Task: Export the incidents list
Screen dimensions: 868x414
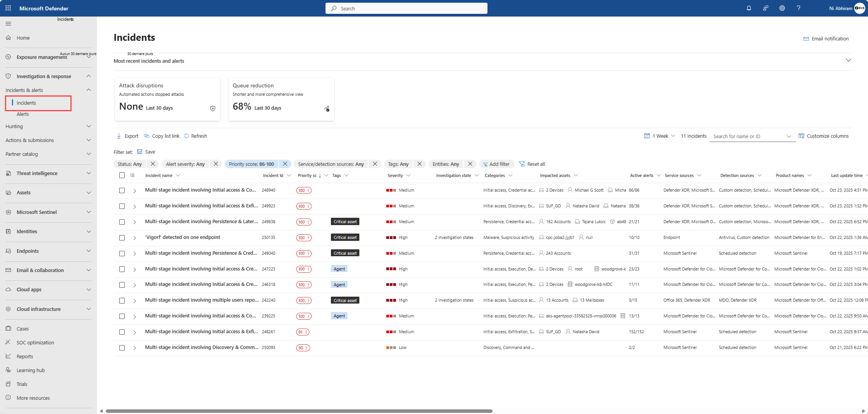Action: (127, 136)
